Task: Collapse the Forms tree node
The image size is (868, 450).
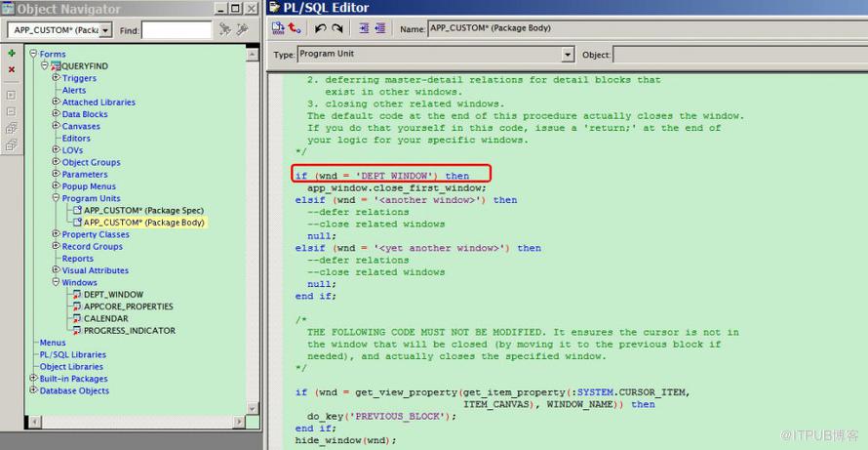Action: click(x=33, y=54)
